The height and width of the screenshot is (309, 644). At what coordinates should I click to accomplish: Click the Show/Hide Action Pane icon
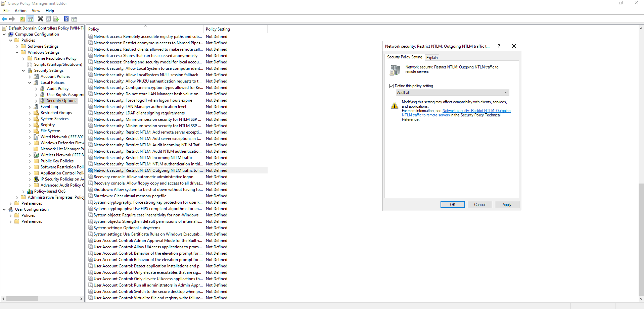(74, 19)
